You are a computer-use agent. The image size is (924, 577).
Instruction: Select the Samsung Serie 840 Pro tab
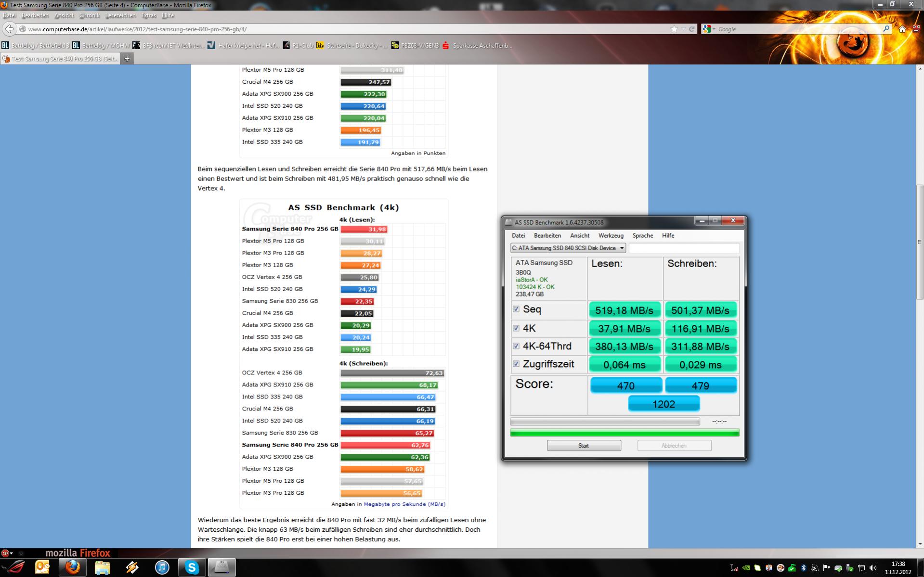[60, 59]
